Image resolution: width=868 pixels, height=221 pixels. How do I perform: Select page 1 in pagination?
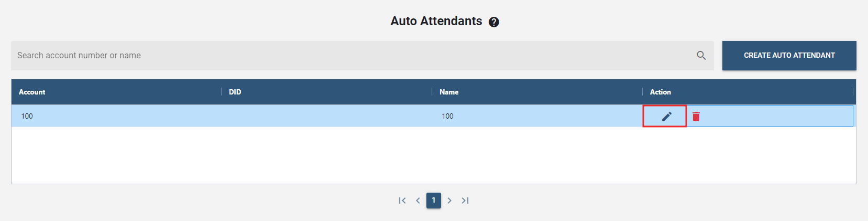coord(434,201)
